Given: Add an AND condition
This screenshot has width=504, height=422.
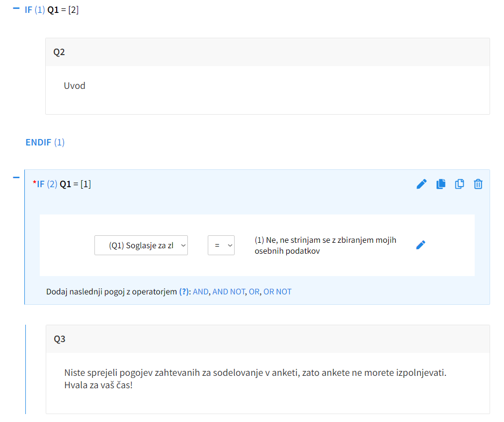Looking at the screenshot, I should coord(201,291).
